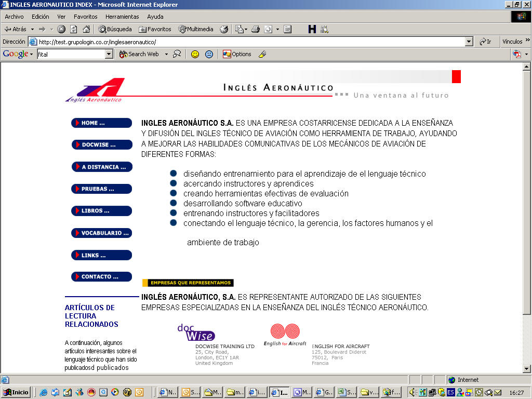532x399 pixels.
Task: Click the History clock-globe icon
Action: point(224,29)
